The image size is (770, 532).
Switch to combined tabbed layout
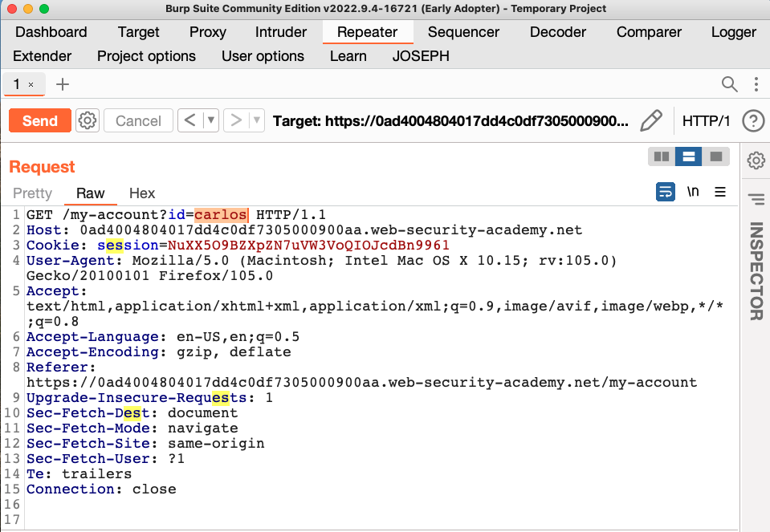point(715,156)
